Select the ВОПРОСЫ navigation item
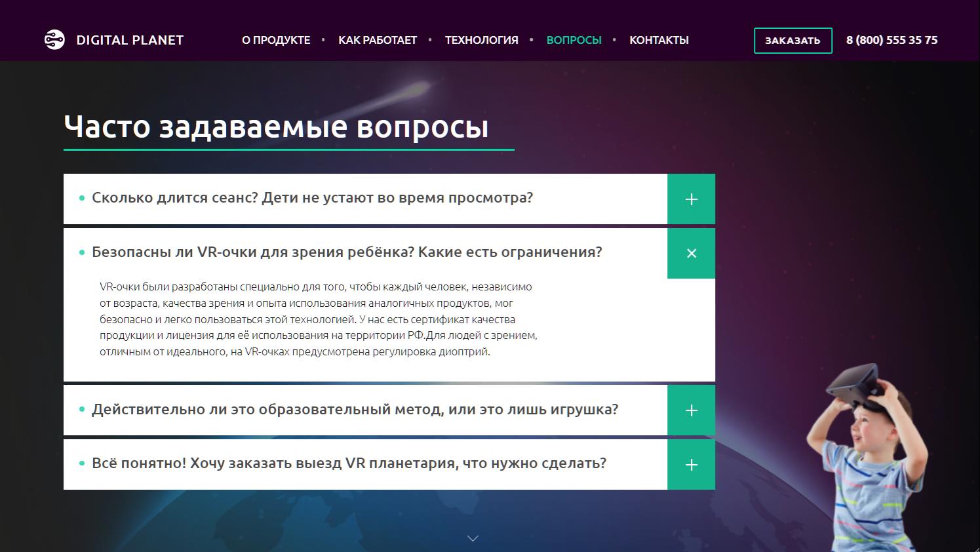This screenshot has width=980, height=552. [574, 40]
